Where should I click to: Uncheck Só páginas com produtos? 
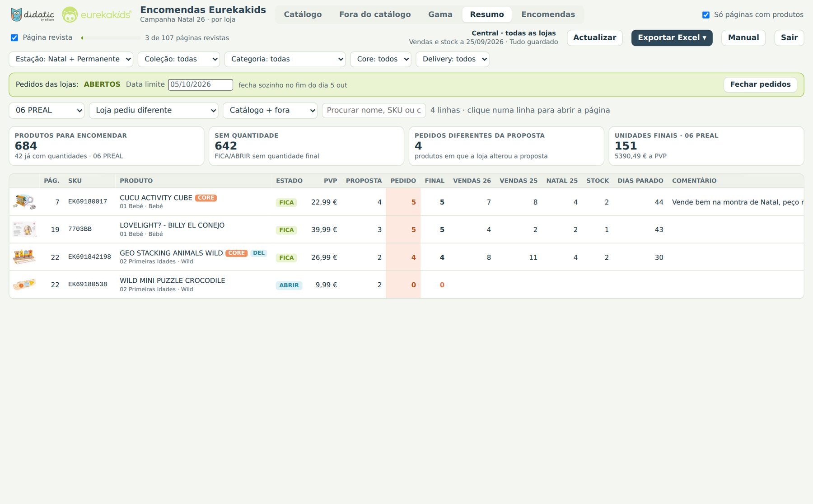[706, 15]
